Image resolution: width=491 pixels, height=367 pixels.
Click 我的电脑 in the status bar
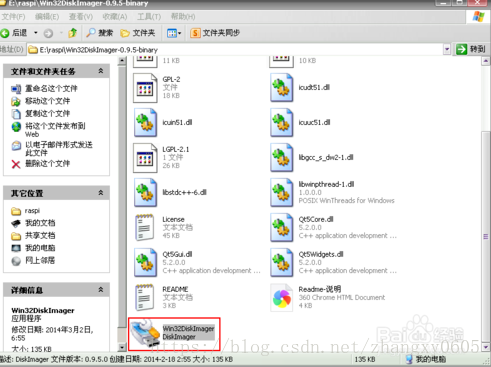[426, 359]
